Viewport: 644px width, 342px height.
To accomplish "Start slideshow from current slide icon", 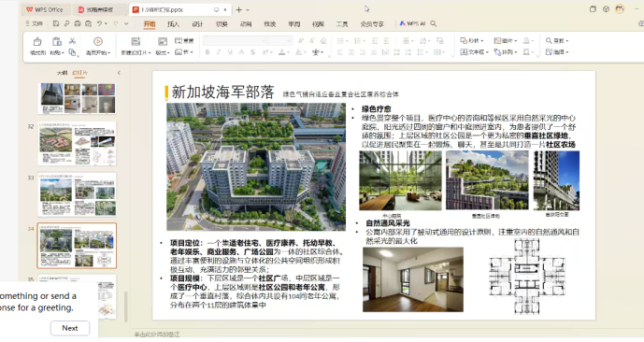I will coord(98,41).
